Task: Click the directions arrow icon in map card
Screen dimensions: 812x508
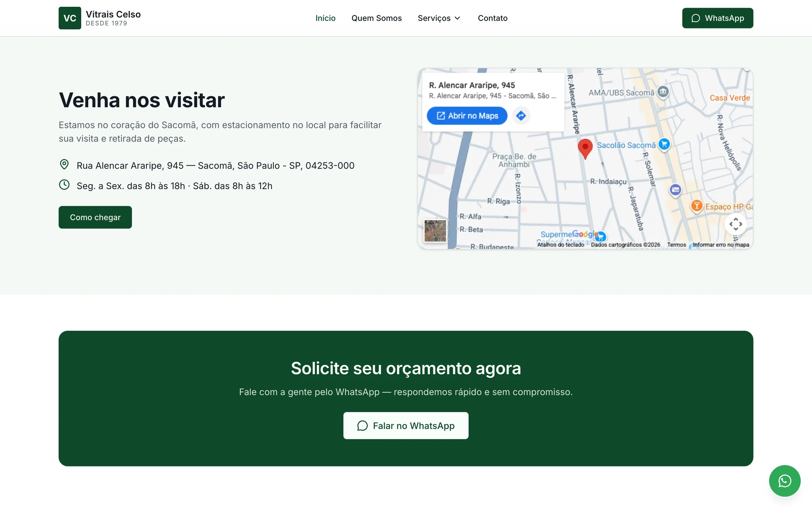Action: [x=521, y=116]
